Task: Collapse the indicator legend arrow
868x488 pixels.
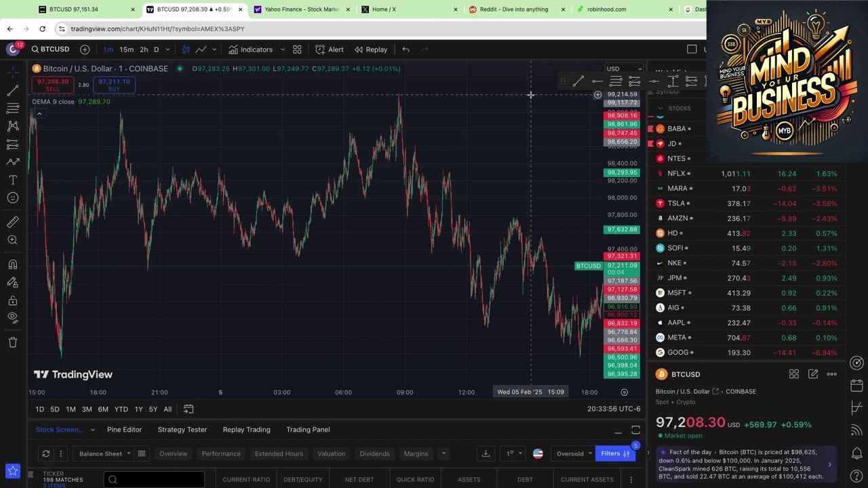Action: click(39, 114)
